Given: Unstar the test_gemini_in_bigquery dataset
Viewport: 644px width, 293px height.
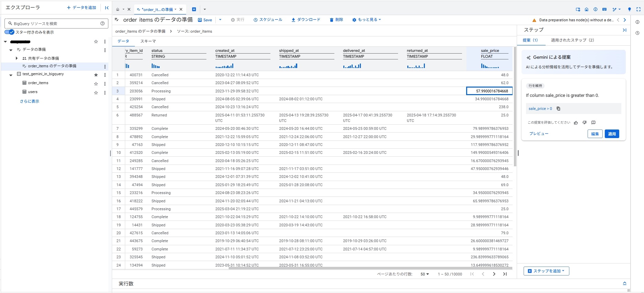Looking at the screenshot, I should [x=96, y=75].
